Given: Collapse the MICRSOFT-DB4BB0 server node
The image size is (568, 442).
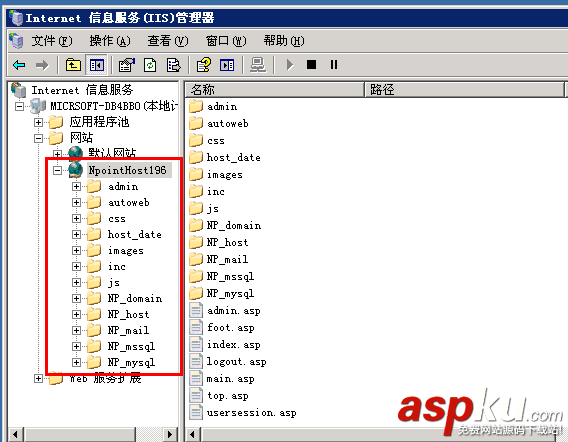Looking at the screenshot, I should pos(19,107).
